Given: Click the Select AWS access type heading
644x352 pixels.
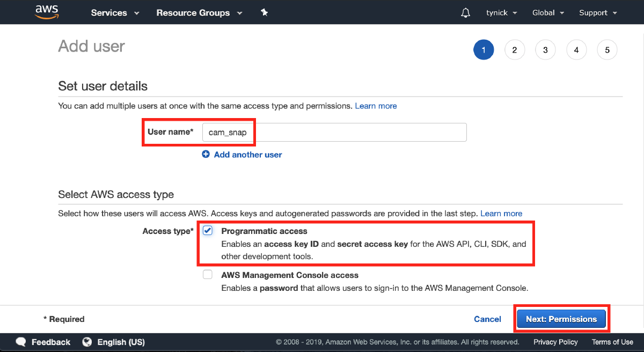Looking at the screenshot, I should click(116, 194).
